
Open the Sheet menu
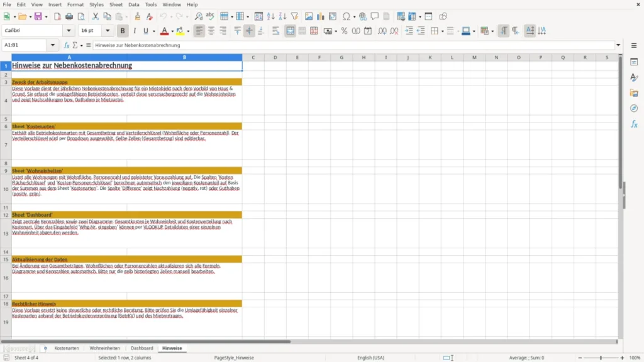click(116, 4)
